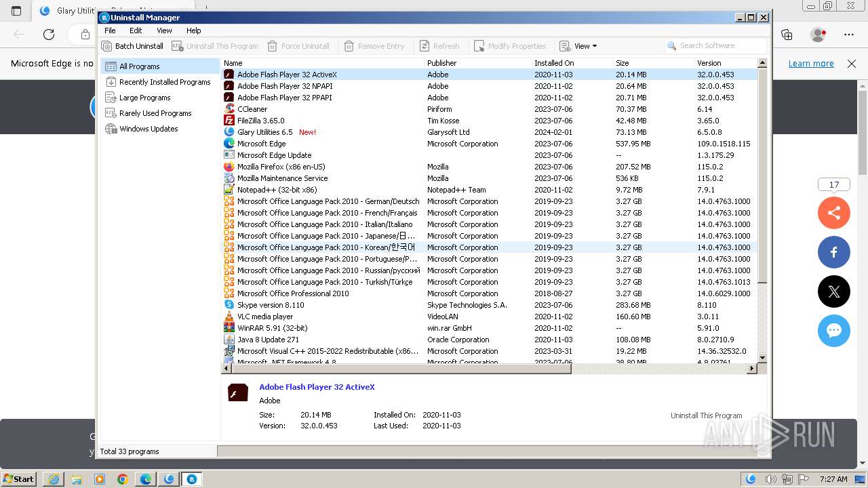Select Office Language Pack Korean row

(x=490, y=247)
